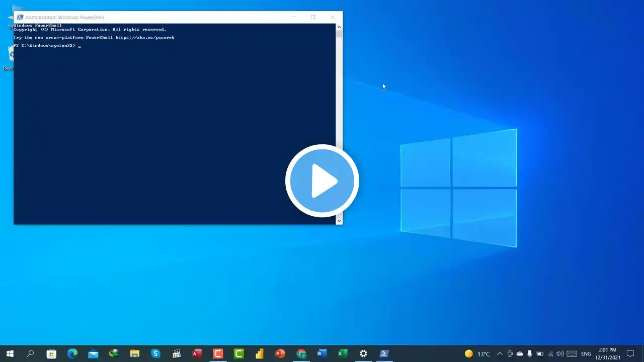This screenshot has width=644, height=362.
Task: Minimize the PowerShell window
Action: (x=294, y=17)
